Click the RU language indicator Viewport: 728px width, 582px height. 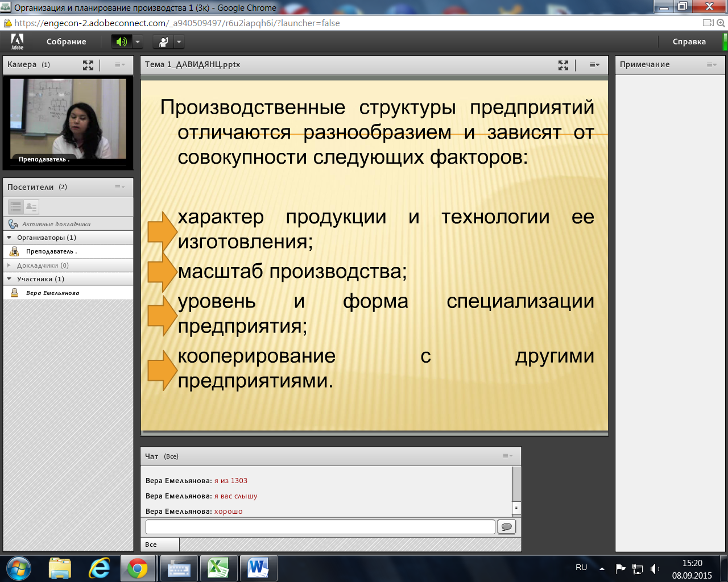coord(581,567)
